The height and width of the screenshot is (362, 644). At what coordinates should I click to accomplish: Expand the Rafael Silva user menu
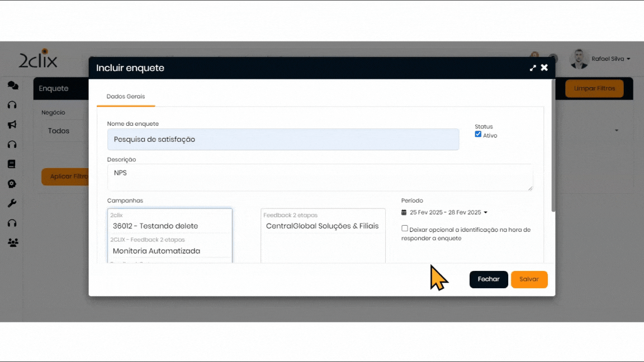[610, 59]
